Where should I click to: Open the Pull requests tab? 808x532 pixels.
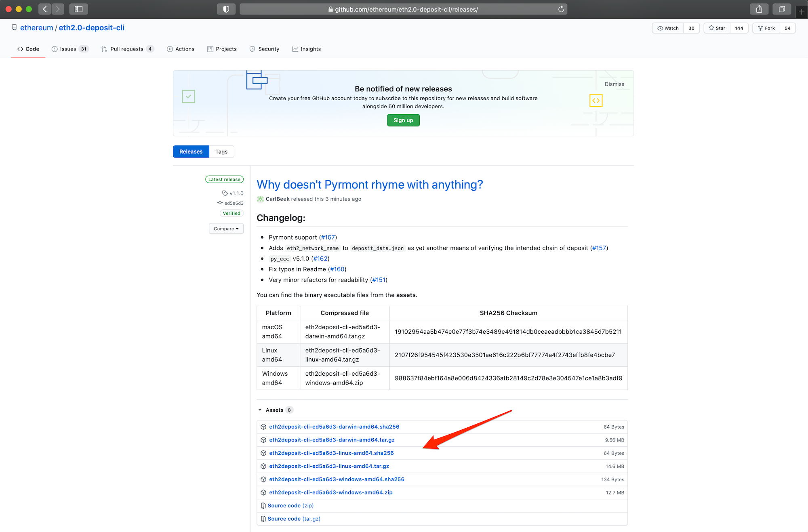(x=128, y=49)
